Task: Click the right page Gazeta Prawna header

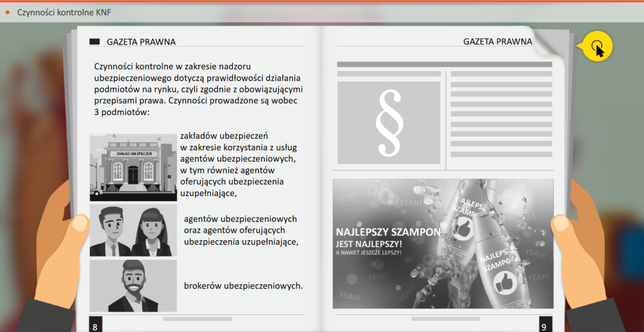Action: [497, 42]
